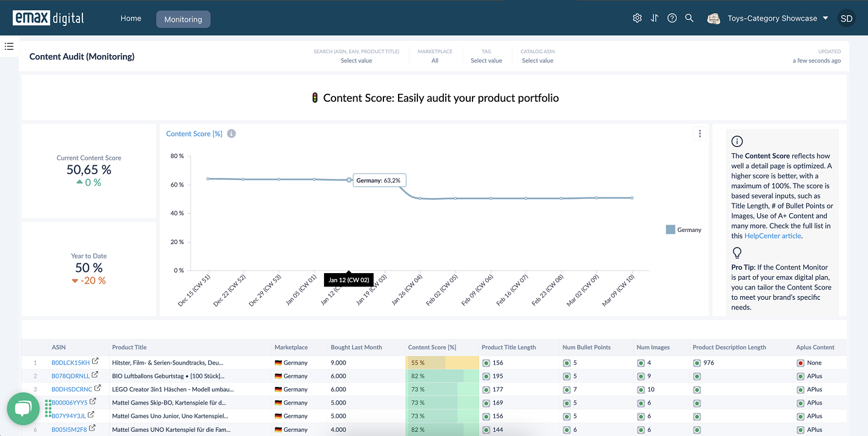The width and height of the screenshot is (868, 436).
Task: Go to the Home tab
Action: (x=131, y=19)
